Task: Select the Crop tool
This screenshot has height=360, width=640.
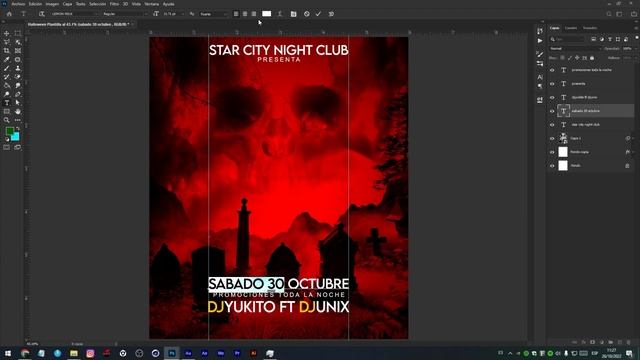Action: (x=7, y=51)
